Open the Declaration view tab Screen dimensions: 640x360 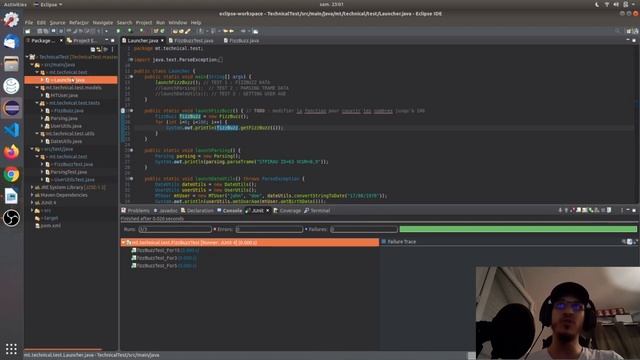point(197,211)
